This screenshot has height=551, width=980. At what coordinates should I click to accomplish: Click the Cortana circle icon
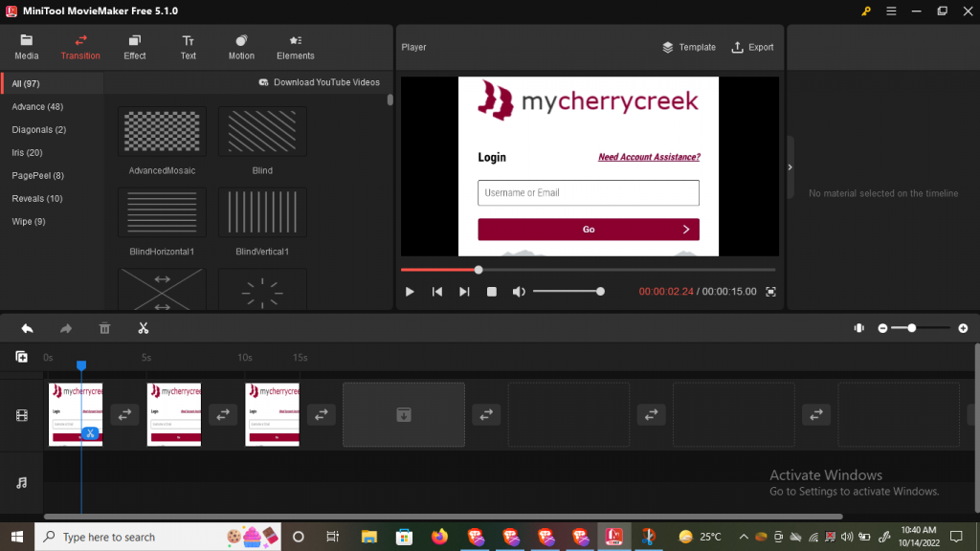299,537
